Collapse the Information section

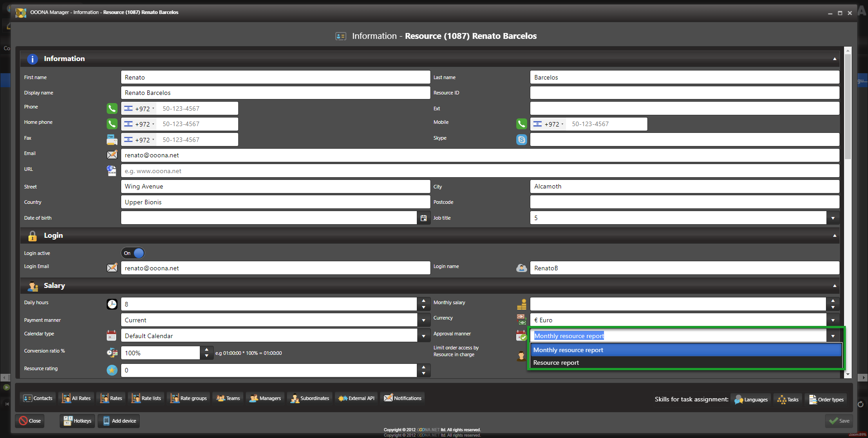coord(834,59)
